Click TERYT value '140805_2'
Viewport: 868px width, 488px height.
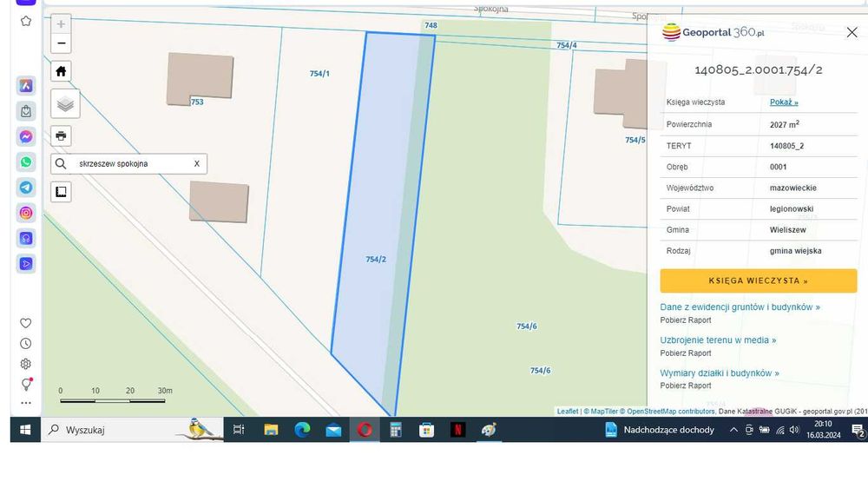tap(786, 146)
